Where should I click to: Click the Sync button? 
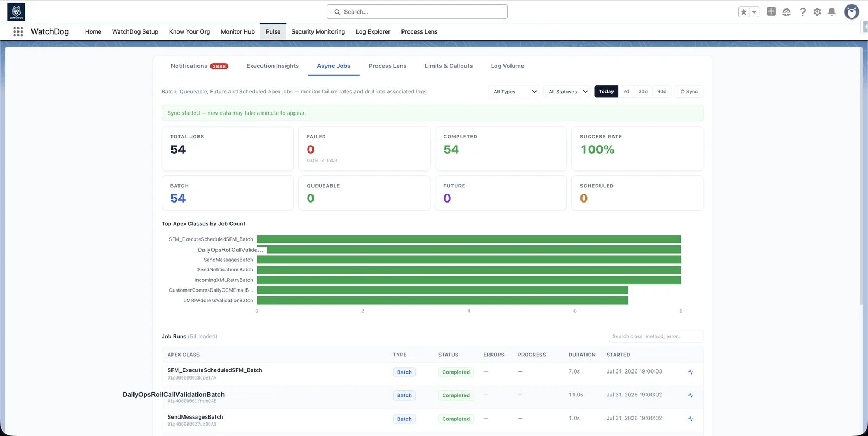[x=689, y=91]
